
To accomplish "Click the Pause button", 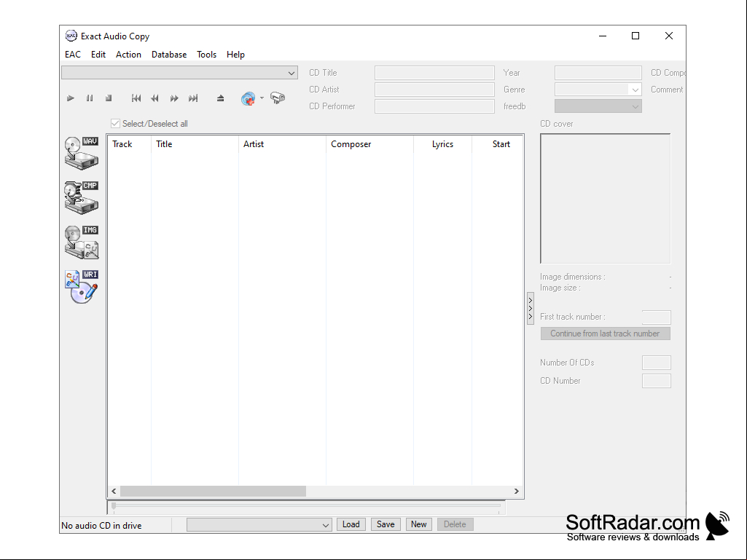I will pyautogui.click(x=90, y=98).
